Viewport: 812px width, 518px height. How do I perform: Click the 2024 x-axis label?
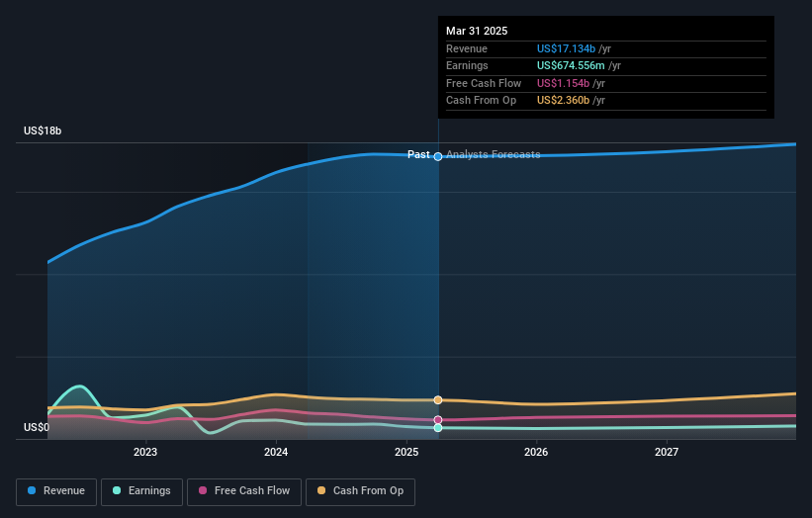276,452
